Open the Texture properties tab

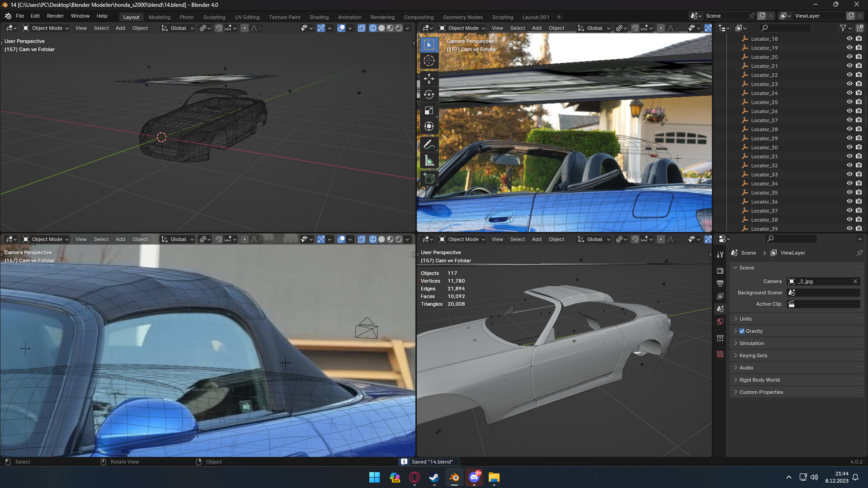click(720, 354)
